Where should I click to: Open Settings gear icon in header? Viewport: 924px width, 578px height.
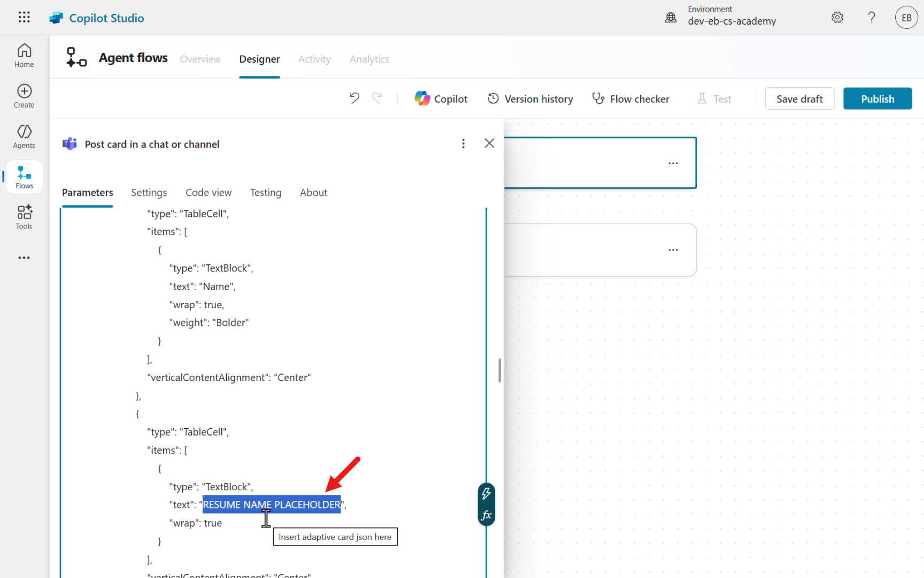coord(837,18)
